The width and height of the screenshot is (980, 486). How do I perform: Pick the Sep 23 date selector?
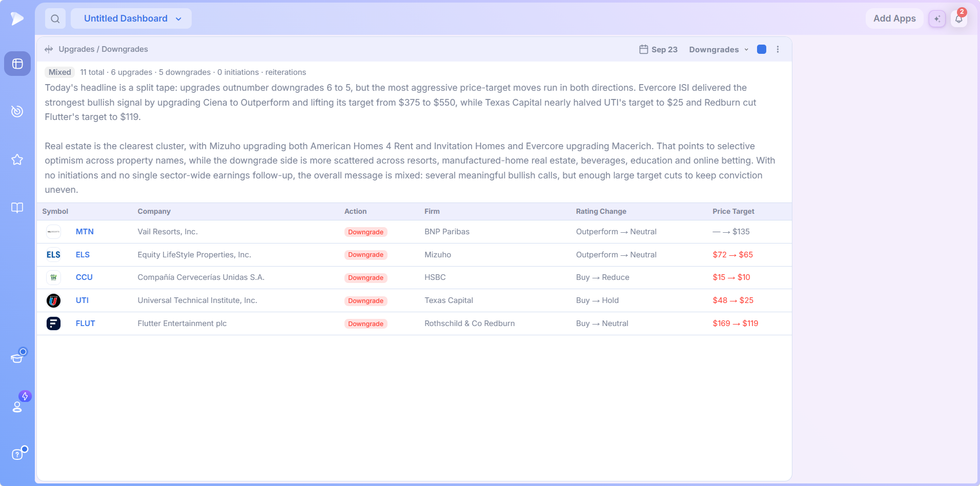point(659,49)
